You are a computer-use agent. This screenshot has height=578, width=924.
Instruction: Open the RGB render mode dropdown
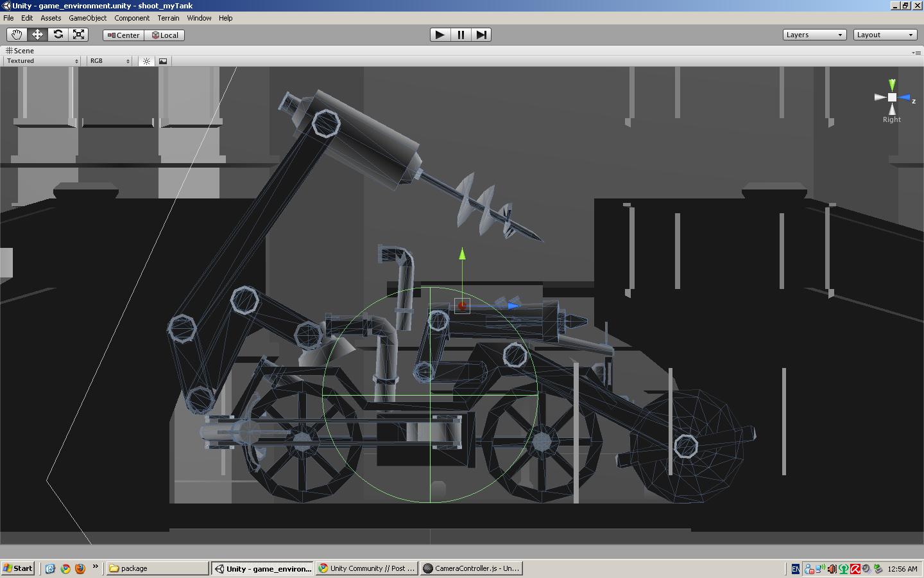[x=108, y=60]
